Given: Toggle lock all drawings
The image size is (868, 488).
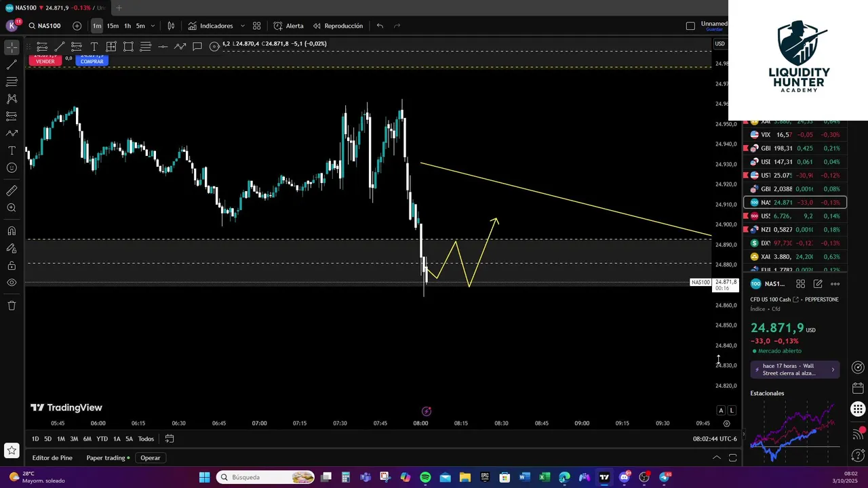Looking at the screenshot, I should click(12, 266).
